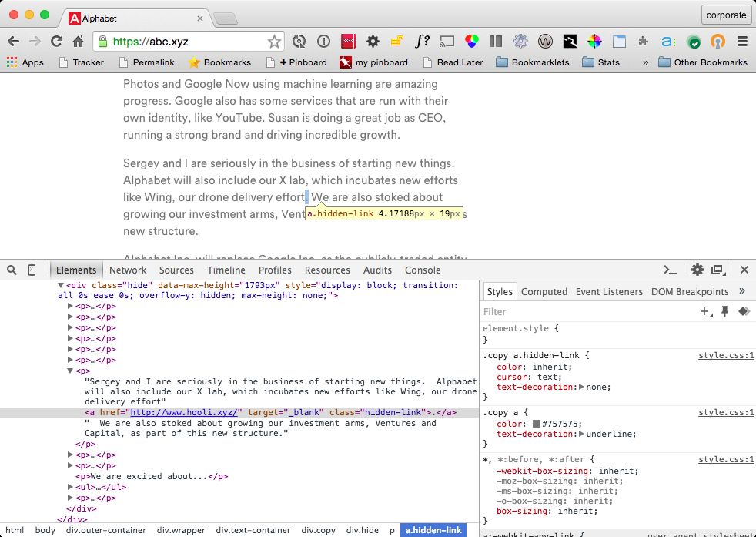Open DevTools settings gear
This screenshot has width=756, height=537.
tap(697, 270)
